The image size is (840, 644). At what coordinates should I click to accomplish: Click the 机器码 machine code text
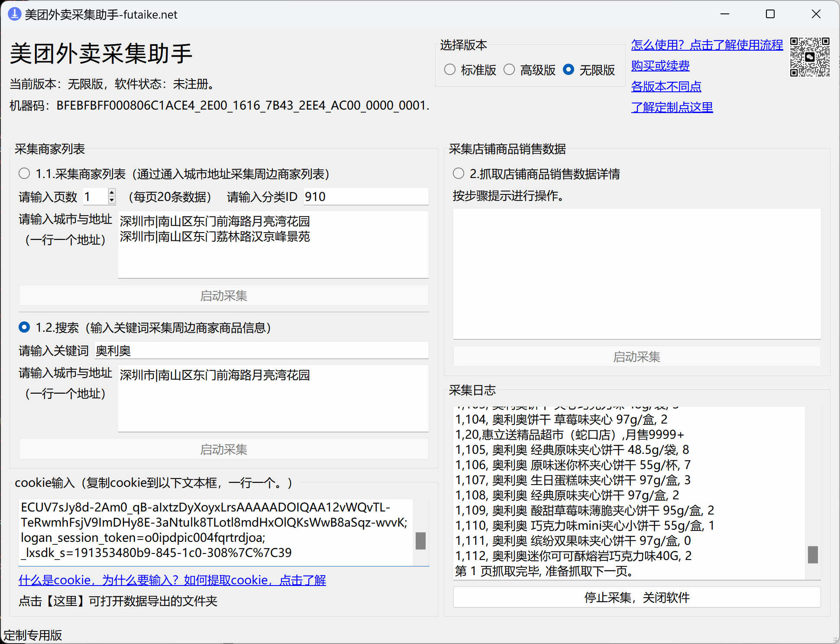(220, 105)
